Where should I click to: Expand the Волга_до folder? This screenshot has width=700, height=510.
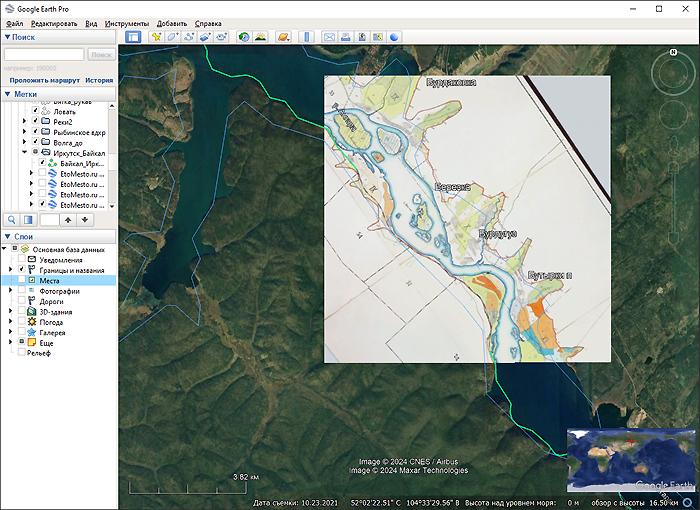point(25,142)
